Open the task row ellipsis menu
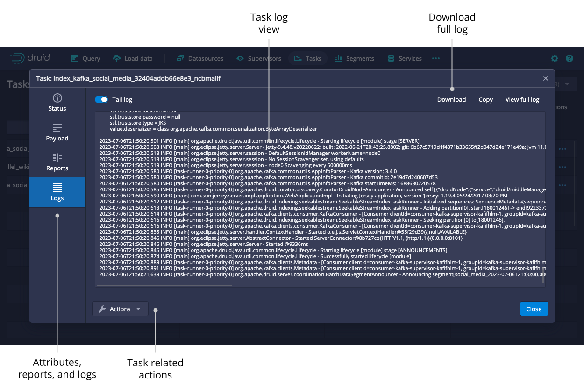This screenshot has height=392, width=584. pyautogui.click(x=562, y=149)
